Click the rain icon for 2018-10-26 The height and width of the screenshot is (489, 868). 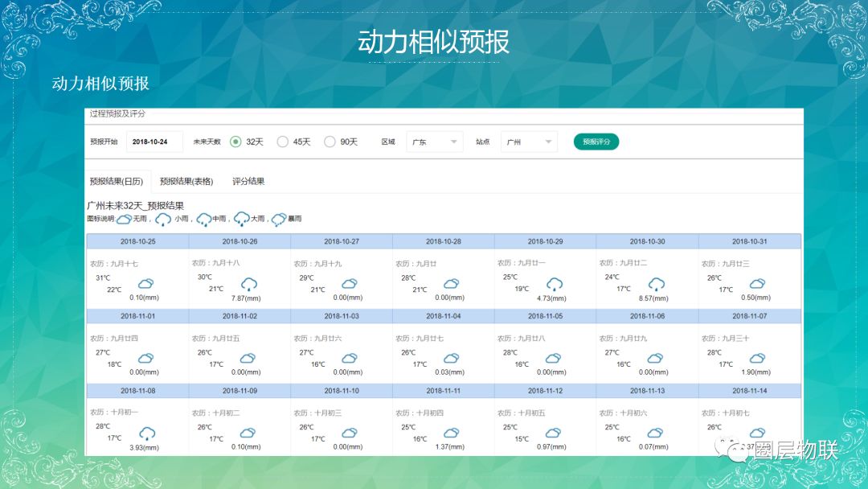tap(249, 285)
